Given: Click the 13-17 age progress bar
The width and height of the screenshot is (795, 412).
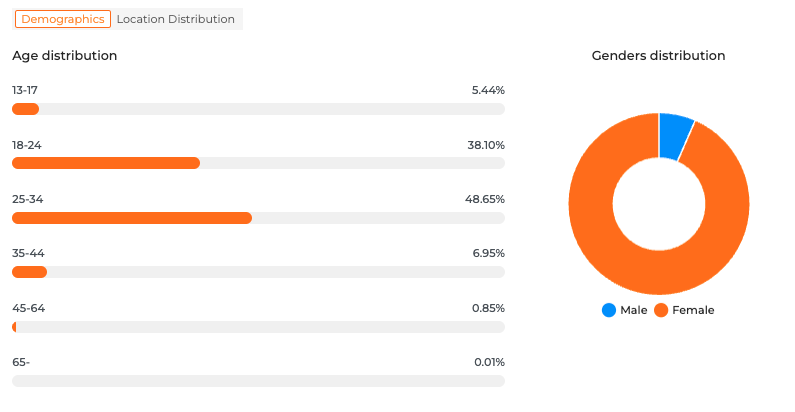Looking at the screenshot, I should click(x=258, y=109).
